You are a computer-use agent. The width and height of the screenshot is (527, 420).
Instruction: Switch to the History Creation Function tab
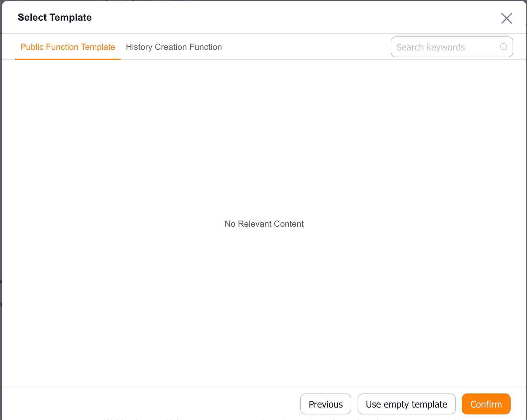(173, 47)
